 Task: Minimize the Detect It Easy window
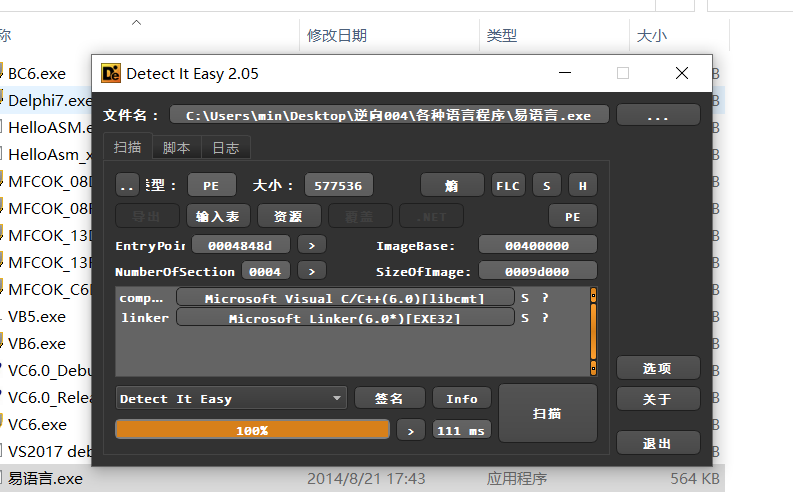[565, 73]
